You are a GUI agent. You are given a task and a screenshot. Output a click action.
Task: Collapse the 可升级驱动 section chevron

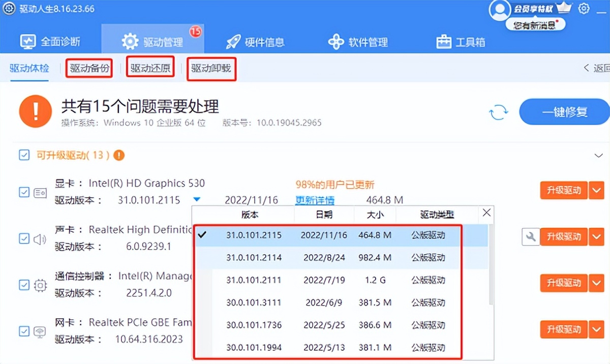(x=598, y=155)
